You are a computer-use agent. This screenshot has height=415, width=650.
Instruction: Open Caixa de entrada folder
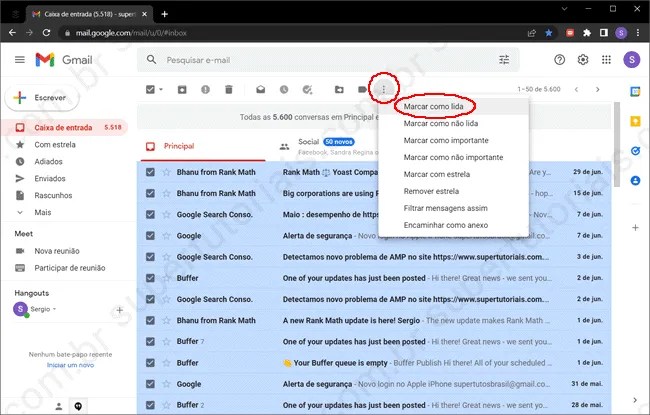[x=65, y=128]
